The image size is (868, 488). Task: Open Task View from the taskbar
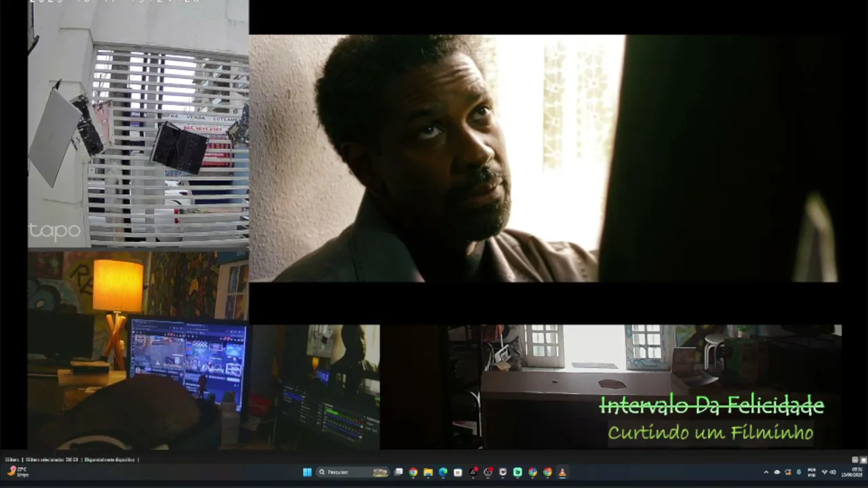click(x=399, y=472)
